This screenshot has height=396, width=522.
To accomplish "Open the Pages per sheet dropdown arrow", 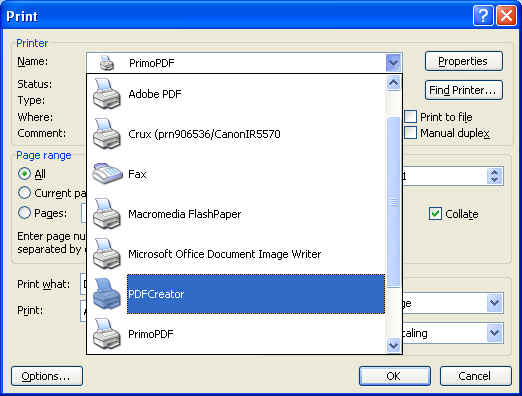I will [494, 303].
